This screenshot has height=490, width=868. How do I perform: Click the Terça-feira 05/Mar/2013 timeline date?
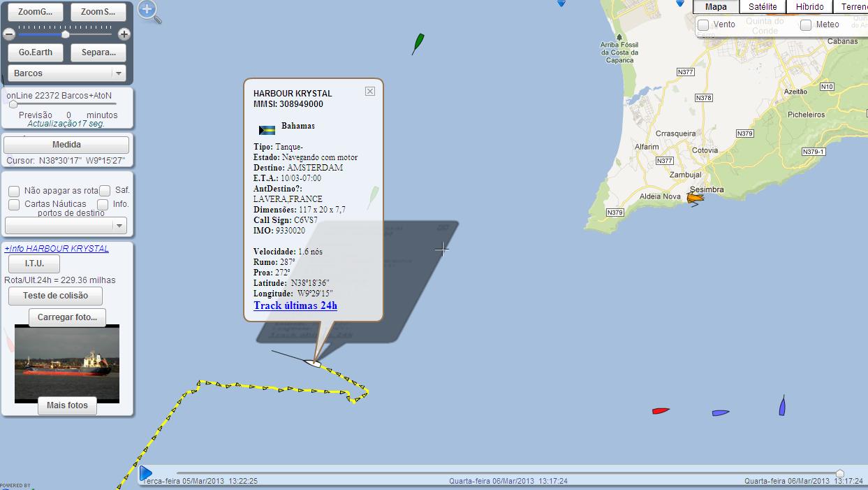coord(200,481)
